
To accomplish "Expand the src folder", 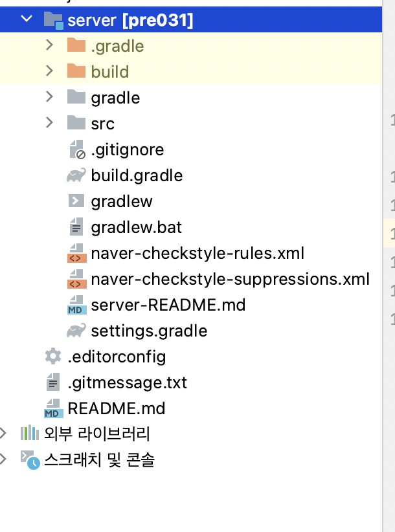I will (x=50, y=123).
